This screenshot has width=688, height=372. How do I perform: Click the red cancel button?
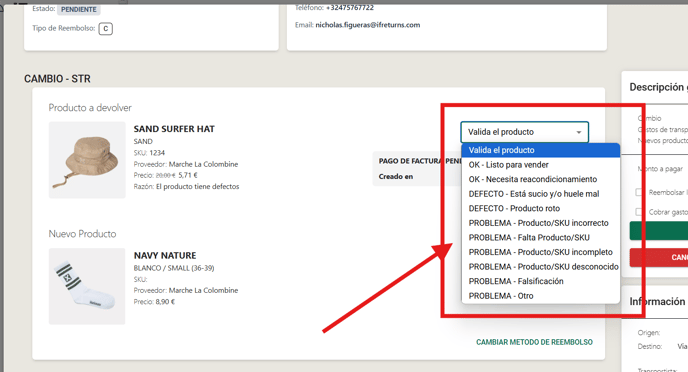coord(659,257)
